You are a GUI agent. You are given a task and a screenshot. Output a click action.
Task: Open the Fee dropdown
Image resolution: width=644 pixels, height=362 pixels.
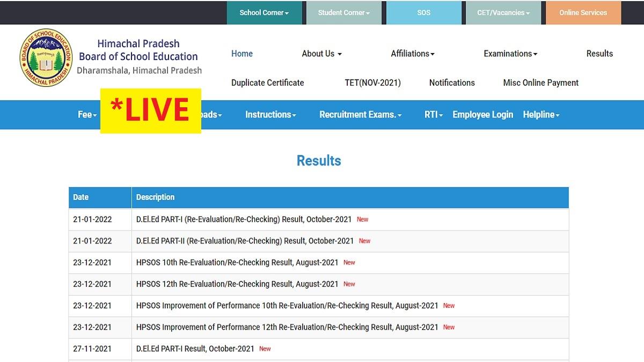point(86,114)
